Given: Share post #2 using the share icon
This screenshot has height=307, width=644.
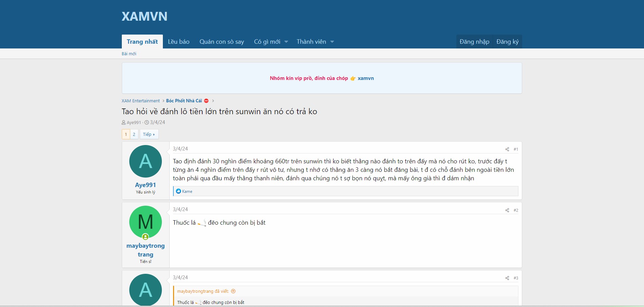Looking at the screenshot, I should coord(507,210).
